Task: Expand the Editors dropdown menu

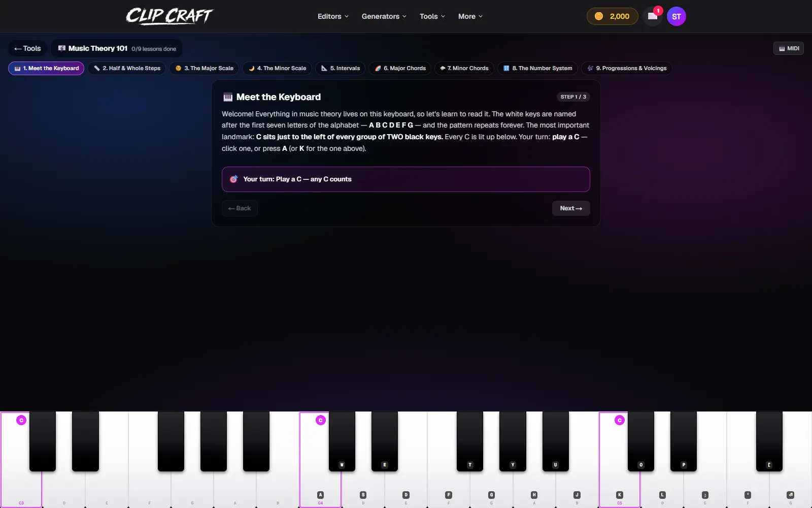Action: 333,16
